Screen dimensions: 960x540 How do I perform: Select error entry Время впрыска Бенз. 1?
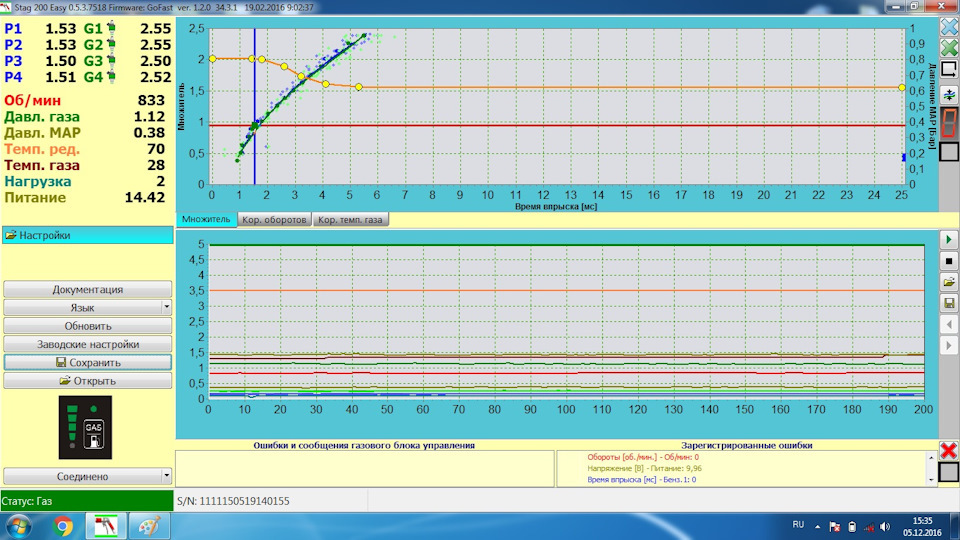(x=641, y=479)
